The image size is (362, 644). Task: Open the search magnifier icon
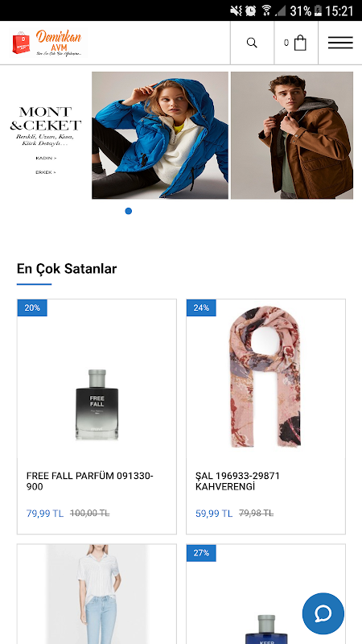[252, 43]
